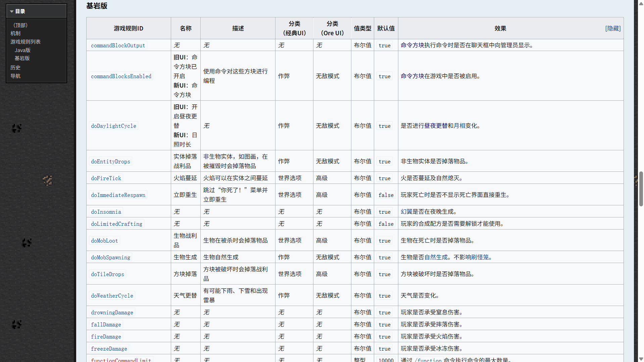Click the vertical scrollbar thumb

pyautogui.click(x=641, y=189)
